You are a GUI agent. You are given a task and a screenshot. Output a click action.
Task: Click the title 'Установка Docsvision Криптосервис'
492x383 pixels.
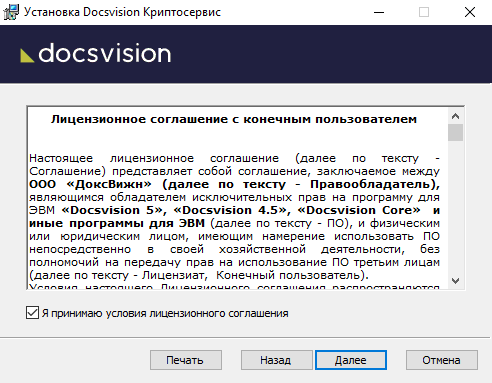tap(122, 12)
